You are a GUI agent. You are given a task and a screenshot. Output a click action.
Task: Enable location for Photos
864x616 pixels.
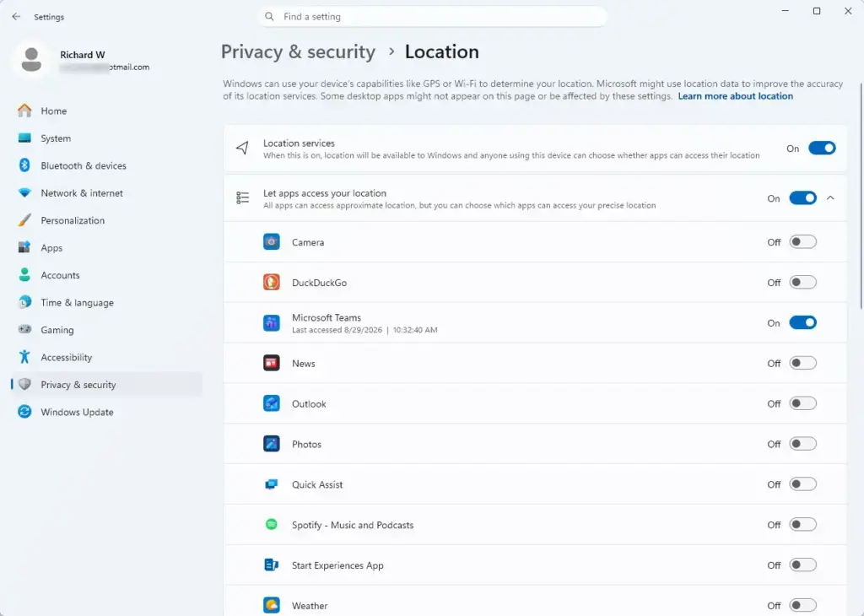click(802, 444)
